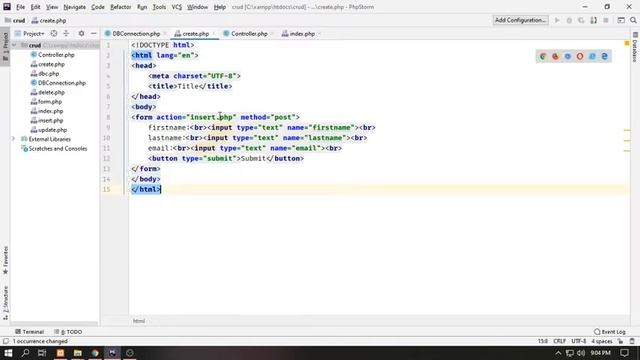Screen dimensions: 640x360
Task: Click the Debug bug icon in toolbar
Action: (569, 20)
